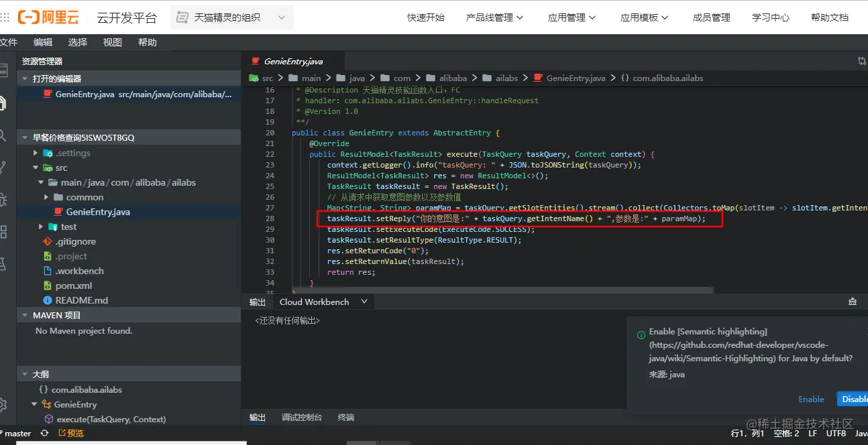
Task: Open the 应用管理 dropdown menu
Action: (x=572, y=18)
